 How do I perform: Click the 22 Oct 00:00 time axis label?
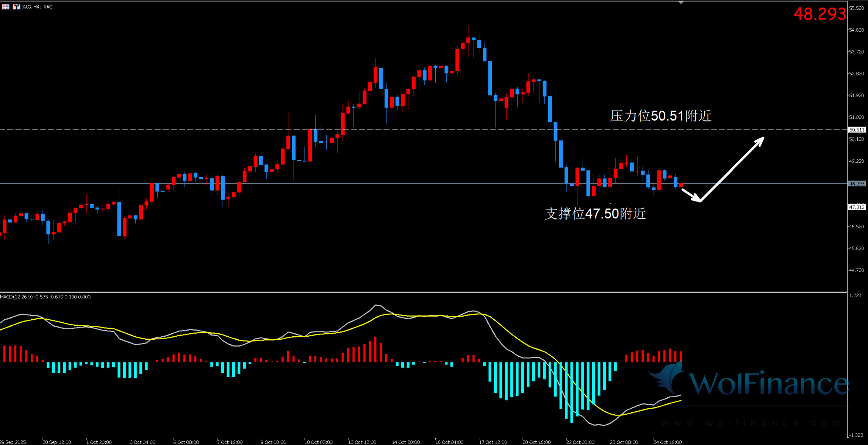(580, 442)
